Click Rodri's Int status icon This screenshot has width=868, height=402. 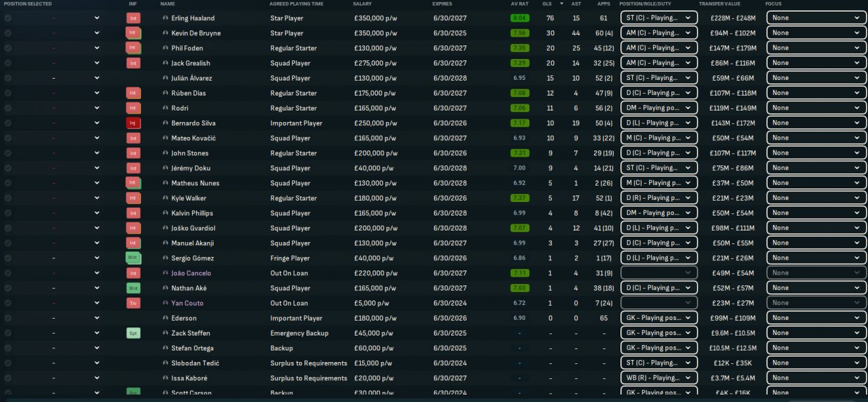134,108
